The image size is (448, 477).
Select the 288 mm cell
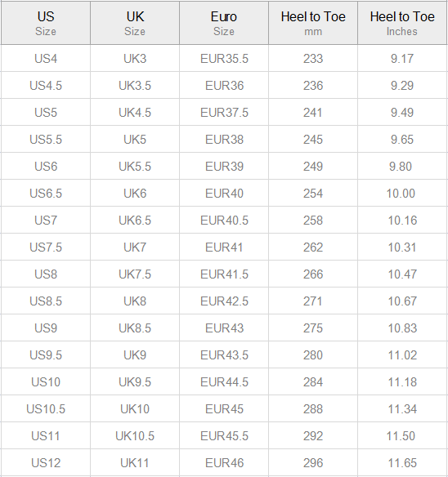(313, 409)
